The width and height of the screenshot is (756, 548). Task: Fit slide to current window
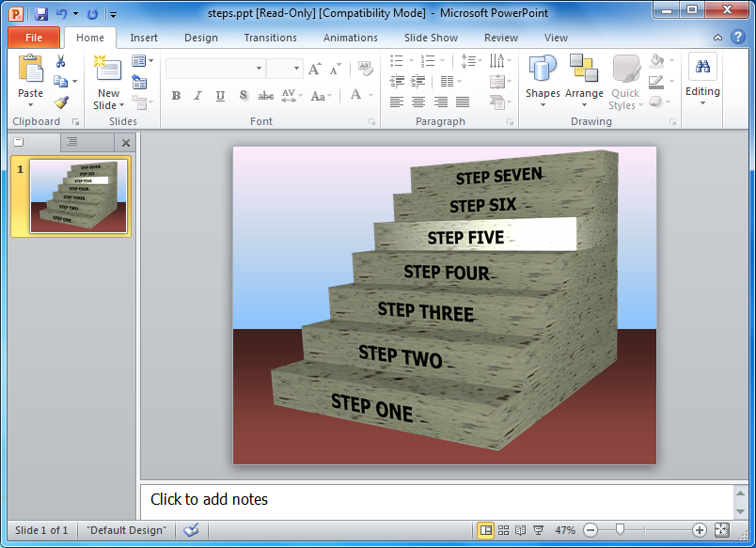click(721, 530)
